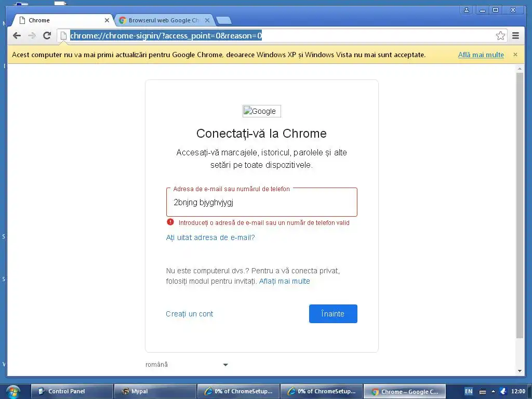Open Mypal from the taskbar

(155, 392)
